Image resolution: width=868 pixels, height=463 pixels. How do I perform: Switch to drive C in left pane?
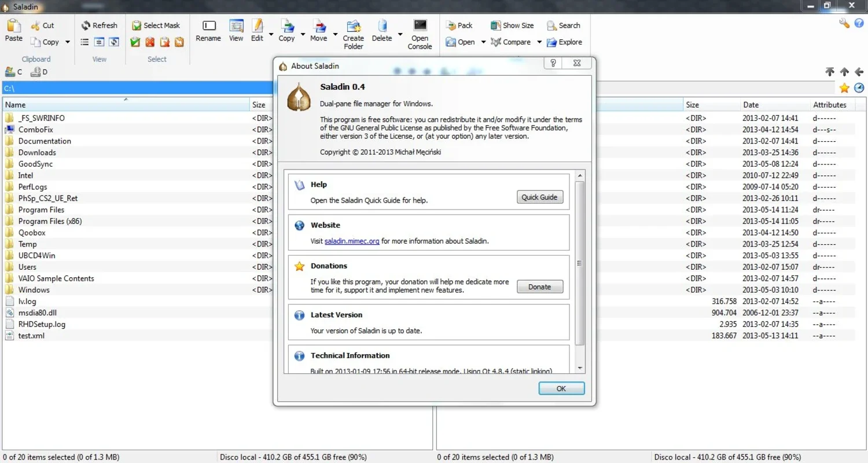click(x=13, y=72)
